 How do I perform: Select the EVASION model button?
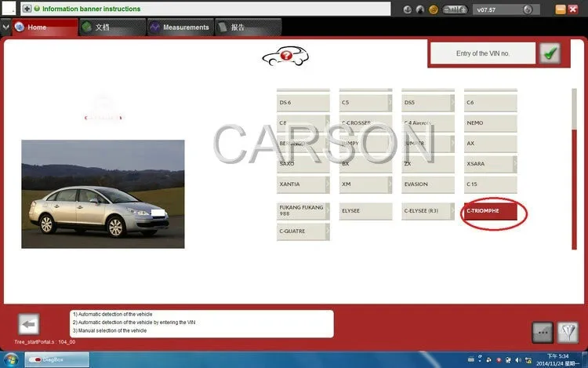point(427,184)
